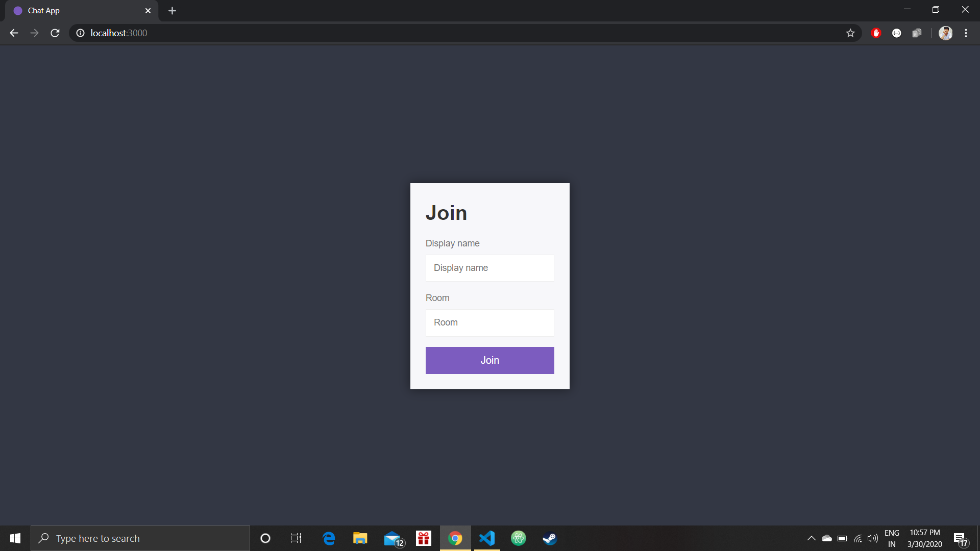Screen dimensions: 980x551
Task: Open the volume control in the tray
Action: point(872,538)
